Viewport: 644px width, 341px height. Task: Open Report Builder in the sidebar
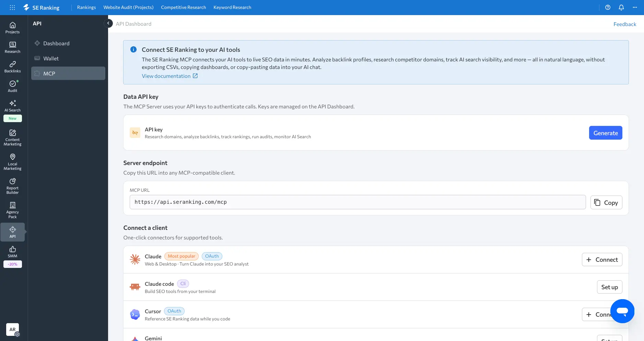(x=12, y=186)
